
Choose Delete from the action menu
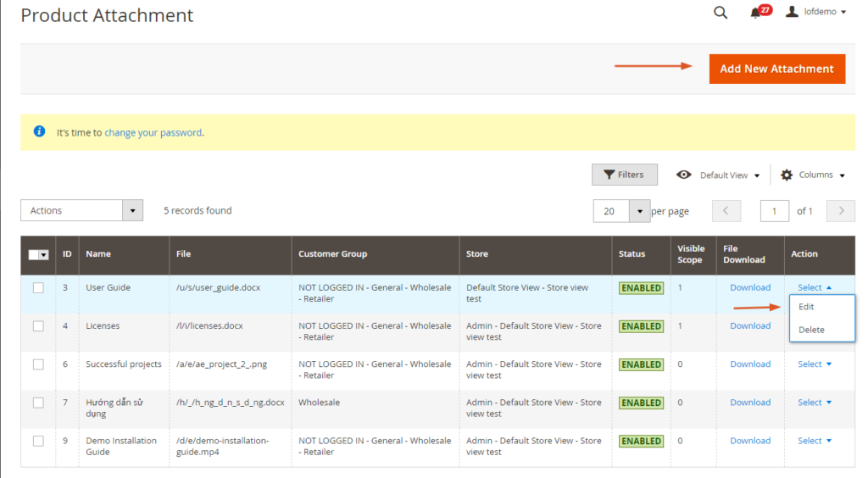811,330
